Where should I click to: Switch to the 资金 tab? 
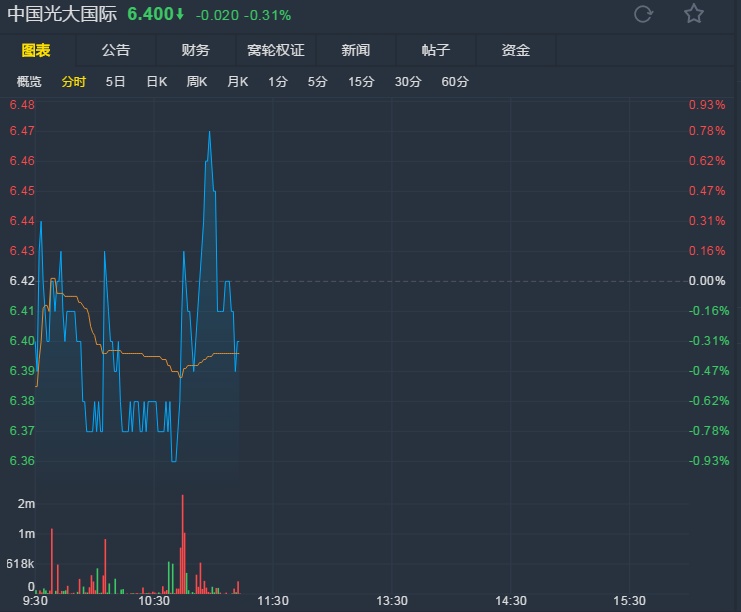pyautogui.click(x=515, y=50)
